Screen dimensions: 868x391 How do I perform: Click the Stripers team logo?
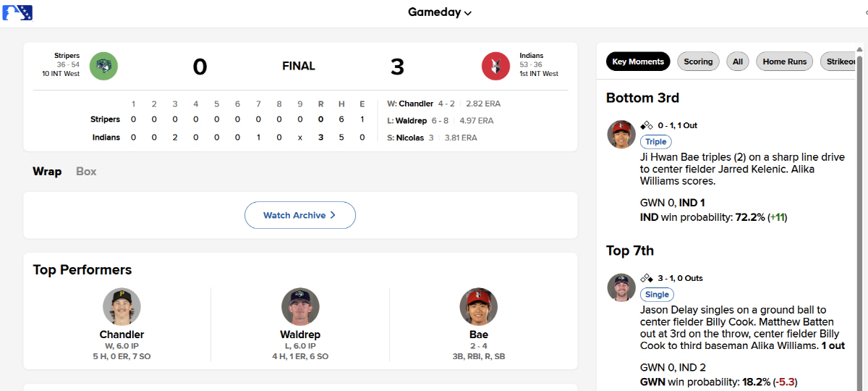(x=103, y=67)
